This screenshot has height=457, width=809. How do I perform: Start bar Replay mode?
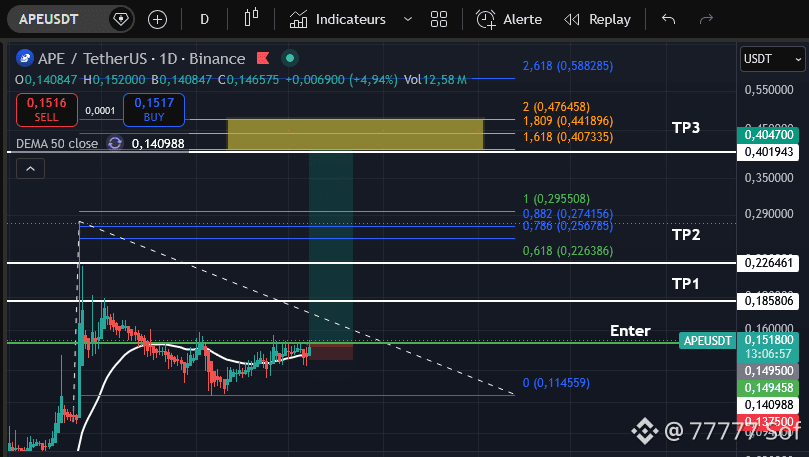[597, 20]
